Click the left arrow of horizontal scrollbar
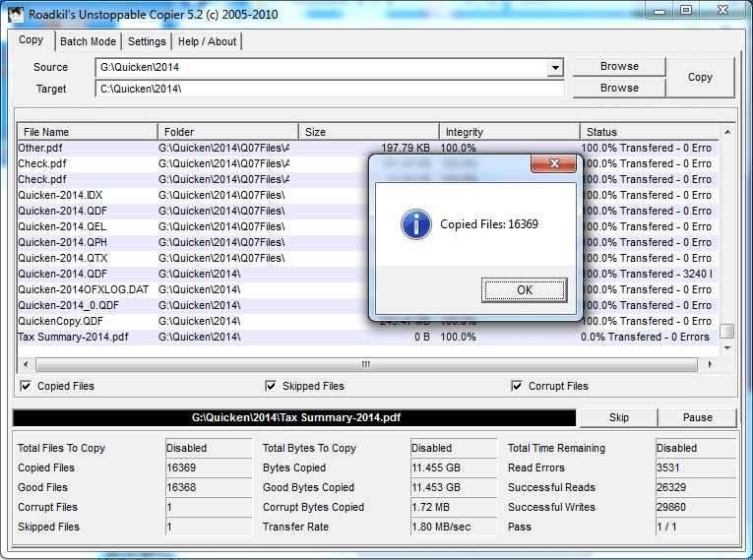753x560 pixels. pos(26,364)
